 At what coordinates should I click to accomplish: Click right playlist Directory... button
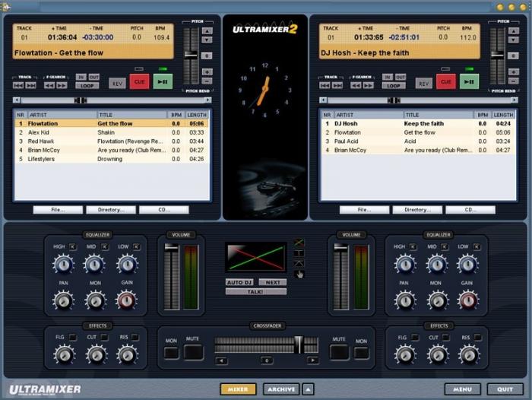click(417, 210)
